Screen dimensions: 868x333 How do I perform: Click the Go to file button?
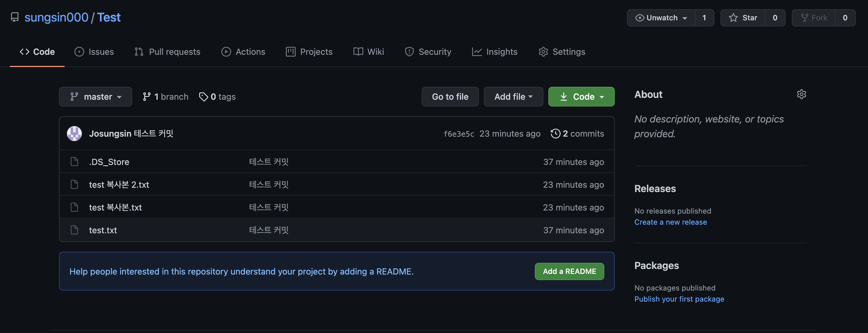pos(450,97)
